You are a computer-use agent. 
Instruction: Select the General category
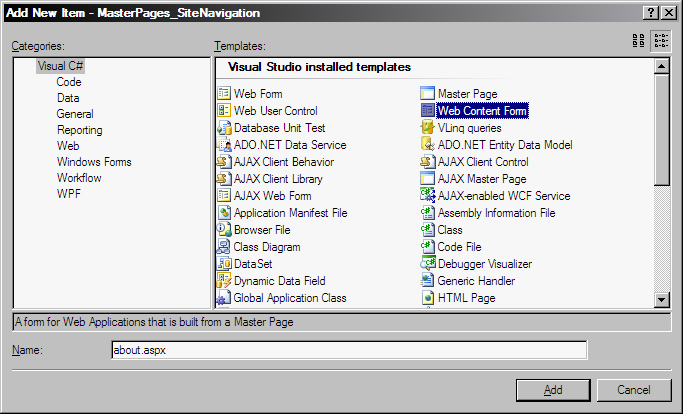[x=75, y=114]
